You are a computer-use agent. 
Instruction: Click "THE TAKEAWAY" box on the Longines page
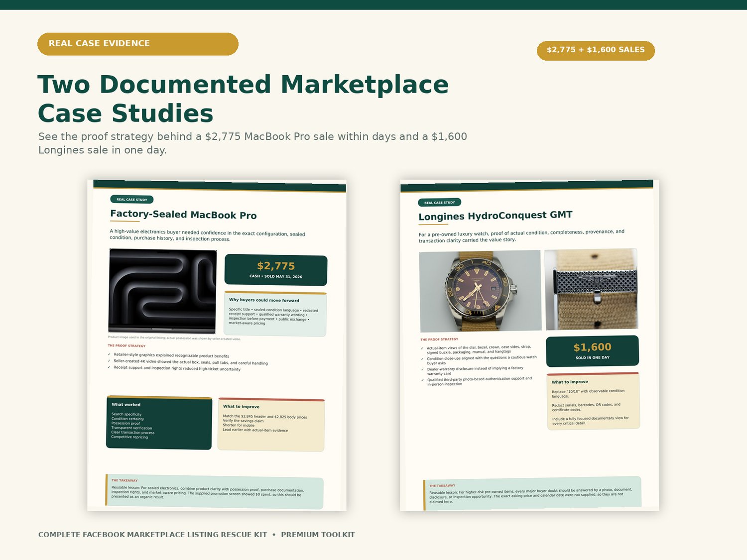point(532,493)
